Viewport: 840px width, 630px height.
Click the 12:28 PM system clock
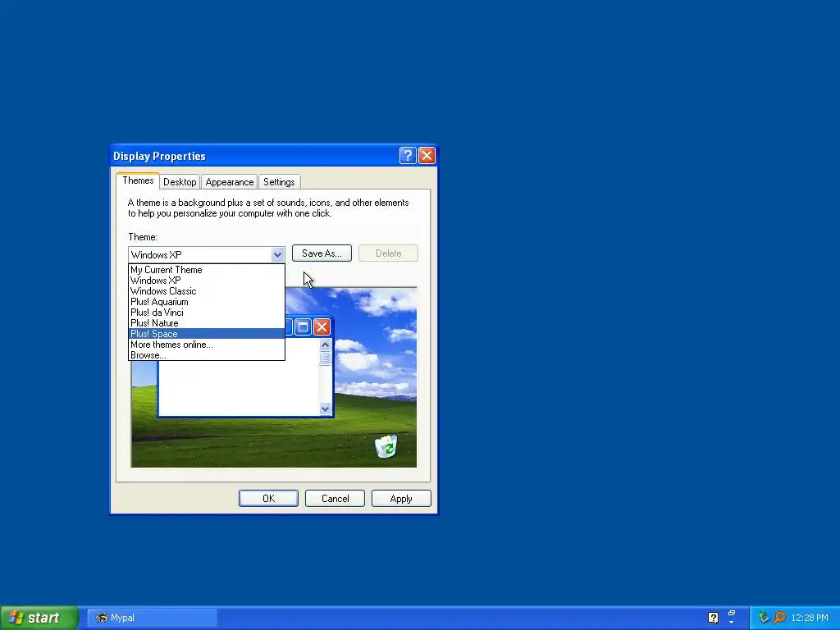pyautogui.click(x=810, y=618)
